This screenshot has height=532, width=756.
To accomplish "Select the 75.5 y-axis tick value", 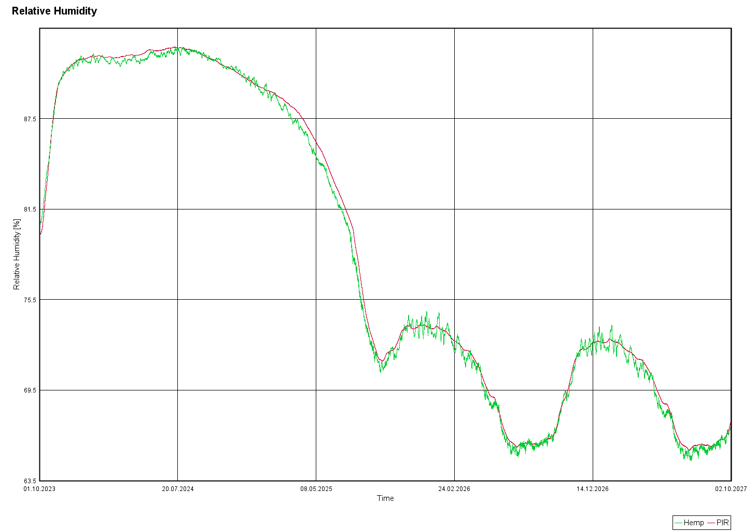I will click(30, 300).
